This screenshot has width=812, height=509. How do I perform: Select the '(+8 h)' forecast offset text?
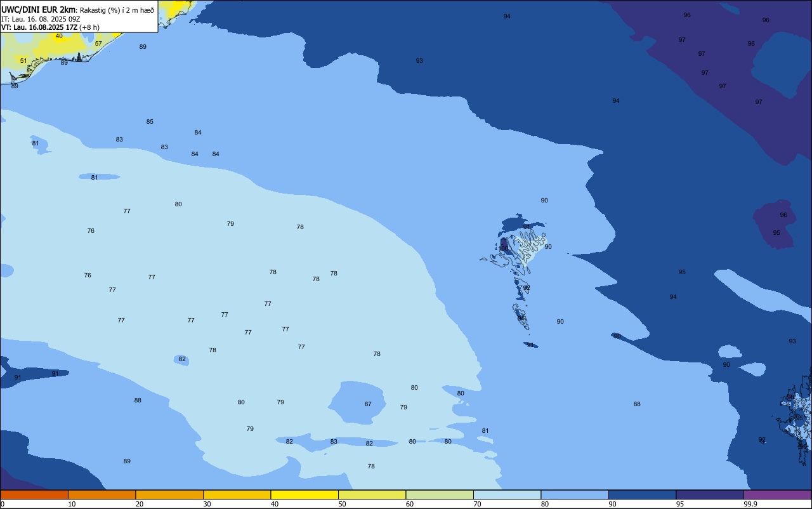pos(89,27)
